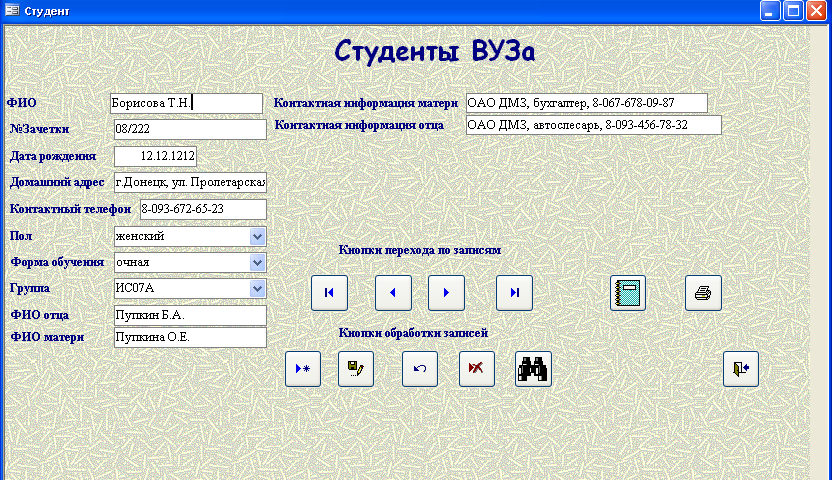
Task: Open the notebook report icon button
Action: click(628, 293)
